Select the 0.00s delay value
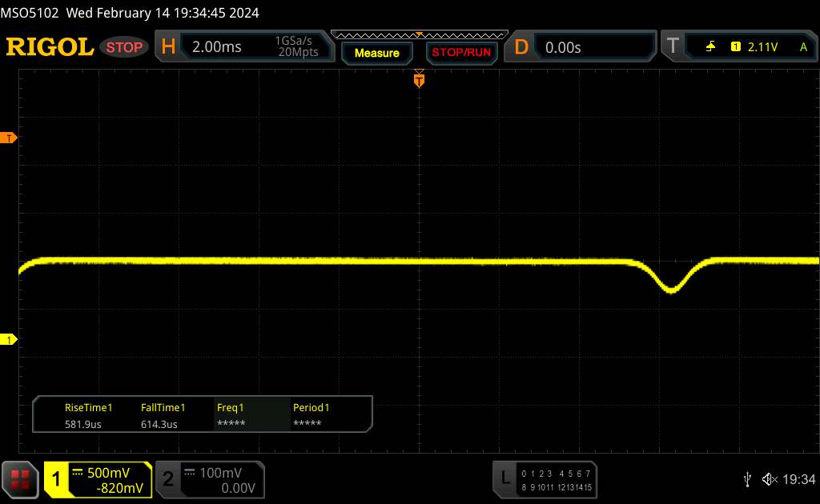 point(563,47)
